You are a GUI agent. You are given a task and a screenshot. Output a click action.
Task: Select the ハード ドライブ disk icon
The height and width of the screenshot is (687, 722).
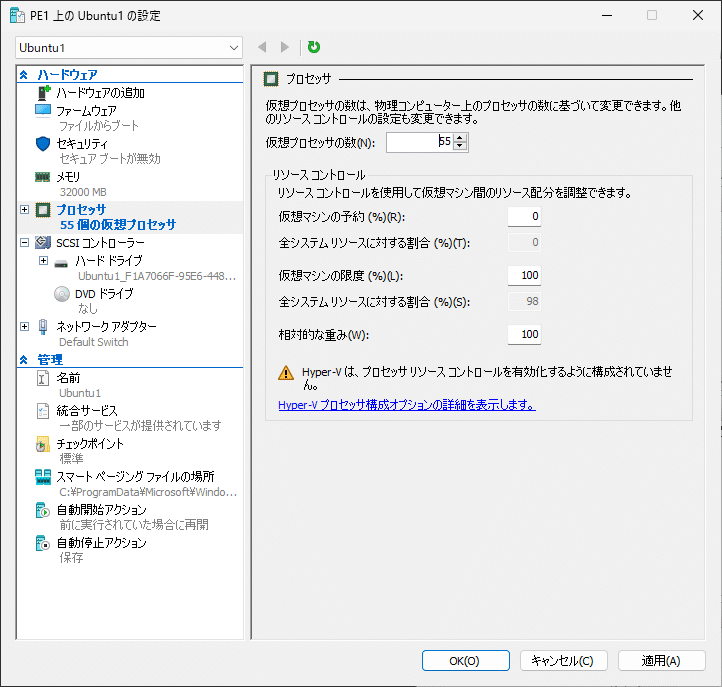[x=61, y=263]
